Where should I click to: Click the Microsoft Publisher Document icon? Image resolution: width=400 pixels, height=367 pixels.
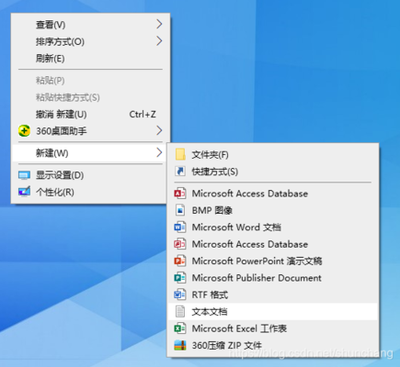pos(180,278)
